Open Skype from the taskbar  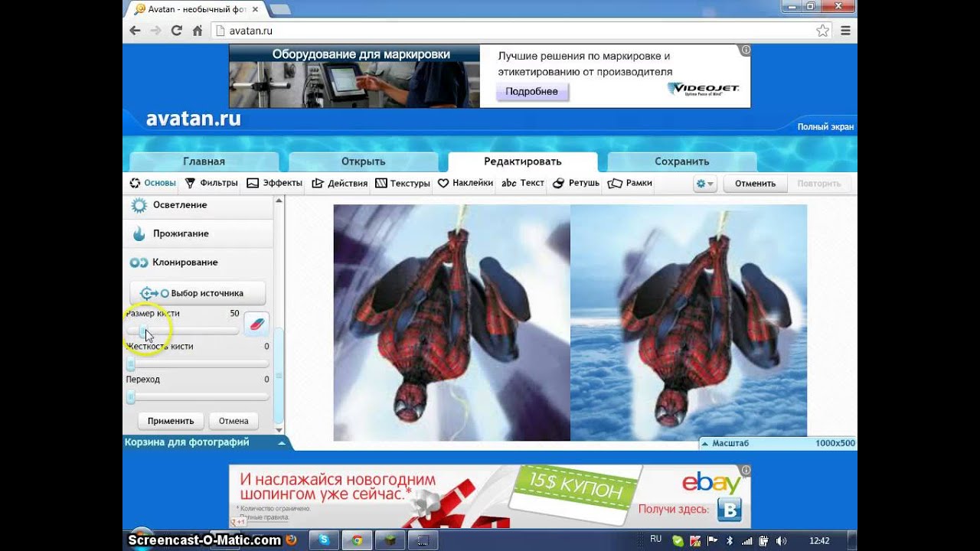(324, 540)
